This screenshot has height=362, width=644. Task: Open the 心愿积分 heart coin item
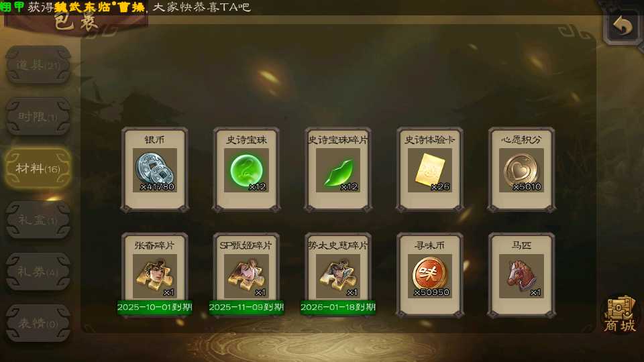coord(522,170)
